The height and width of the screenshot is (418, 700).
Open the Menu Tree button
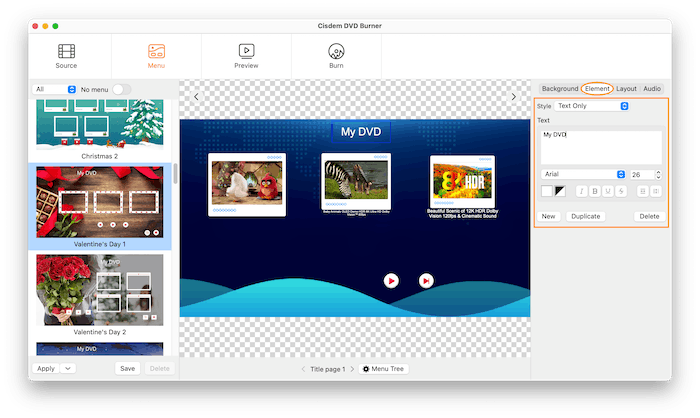(x=385, y=369)
